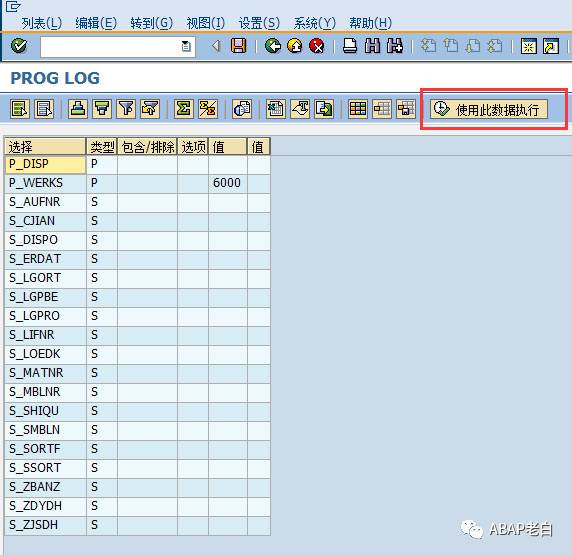
Task: Select the S_DISPO cell
Action: click(x=45, y=240)
